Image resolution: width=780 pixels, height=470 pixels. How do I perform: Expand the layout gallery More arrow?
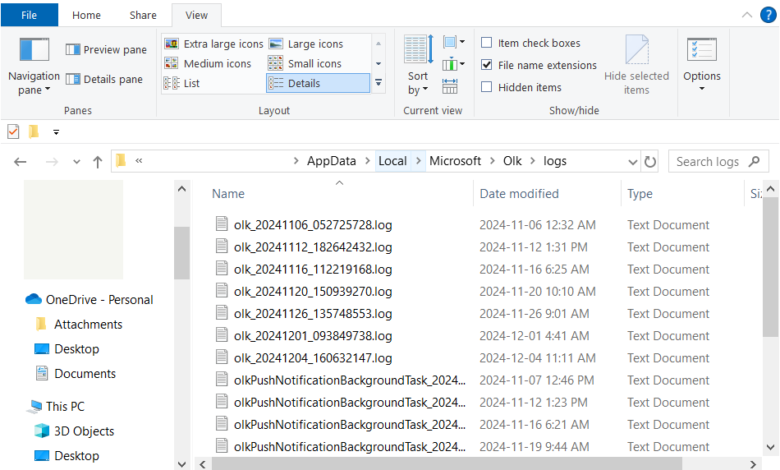point(379,83)
